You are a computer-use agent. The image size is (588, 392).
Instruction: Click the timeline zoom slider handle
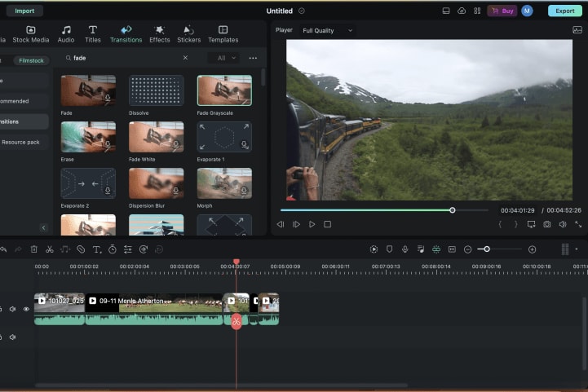click(x=487, y=249)
